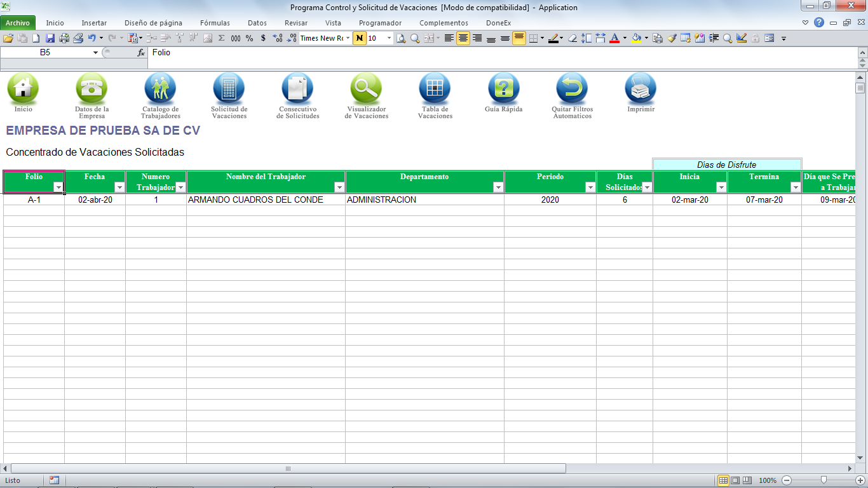Undo the last action
Viewport: 868px width, 488px height.
click(92, 38)
